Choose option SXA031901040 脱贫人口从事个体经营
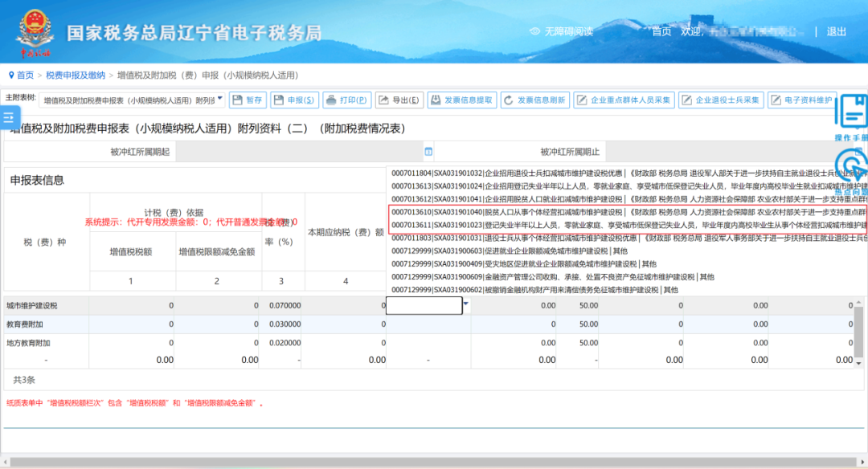Screen dimensions: 868x469 pos(627,212)
